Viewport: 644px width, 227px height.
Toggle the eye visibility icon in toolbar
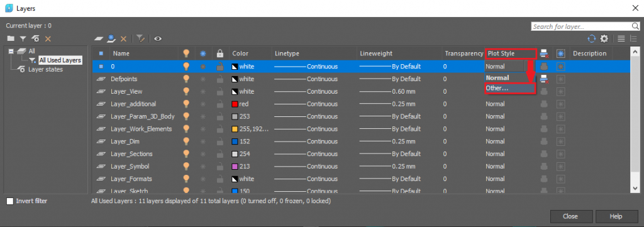click(x=158, y=38)
